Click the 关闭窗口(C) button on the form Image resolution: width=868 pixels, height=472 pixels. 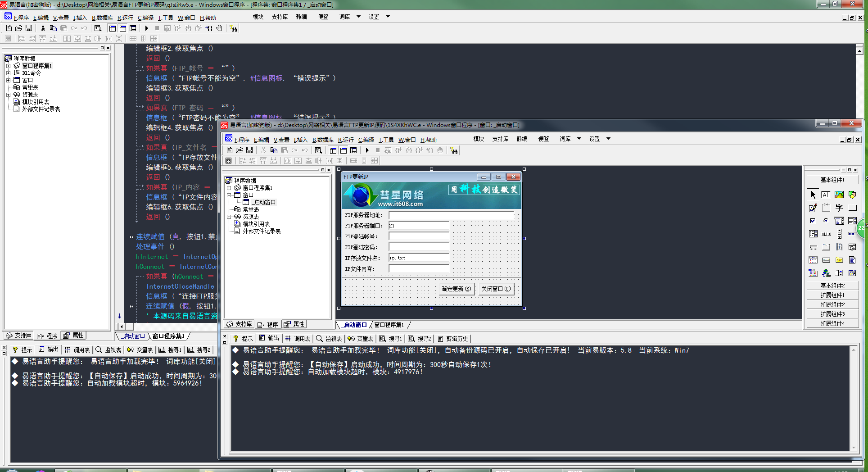(496, 289)
